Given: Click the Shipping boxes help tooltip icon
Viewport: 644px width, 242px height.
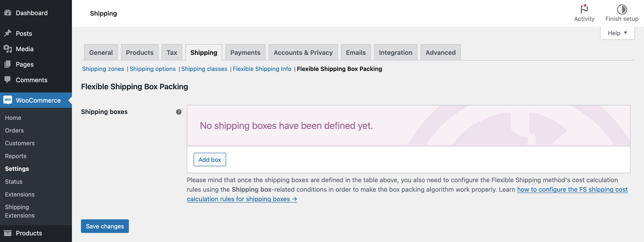Looking at the screenshot, I should [x=178, y=112].
